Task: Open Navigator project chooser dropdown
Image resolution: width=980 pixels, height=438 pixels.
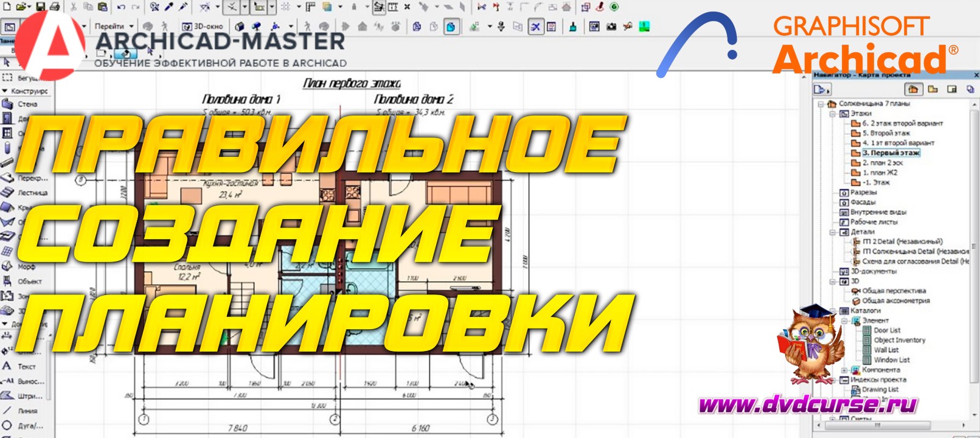Action: (x=822, y=89)
